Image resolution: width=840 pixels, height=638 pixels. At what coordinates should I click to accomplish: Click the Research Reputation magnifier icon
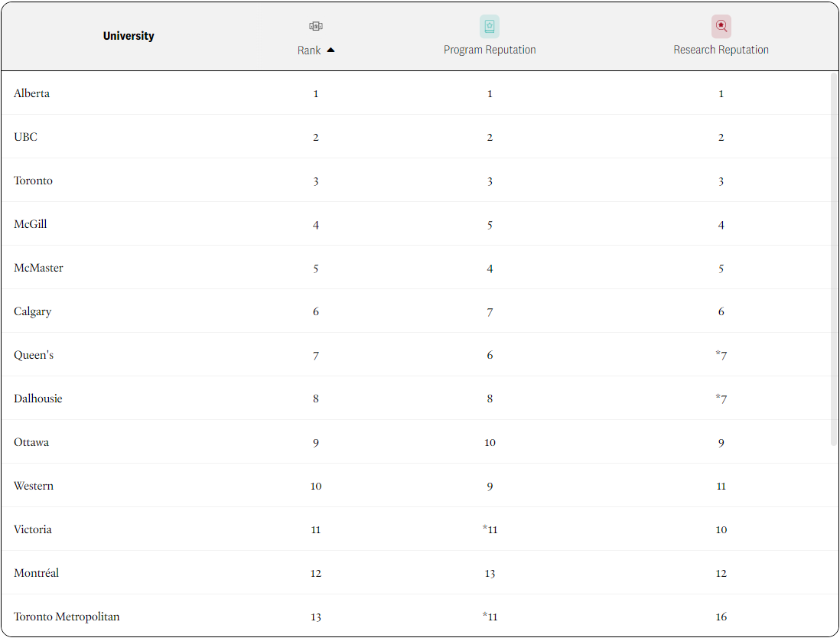(x=721, y=26)
